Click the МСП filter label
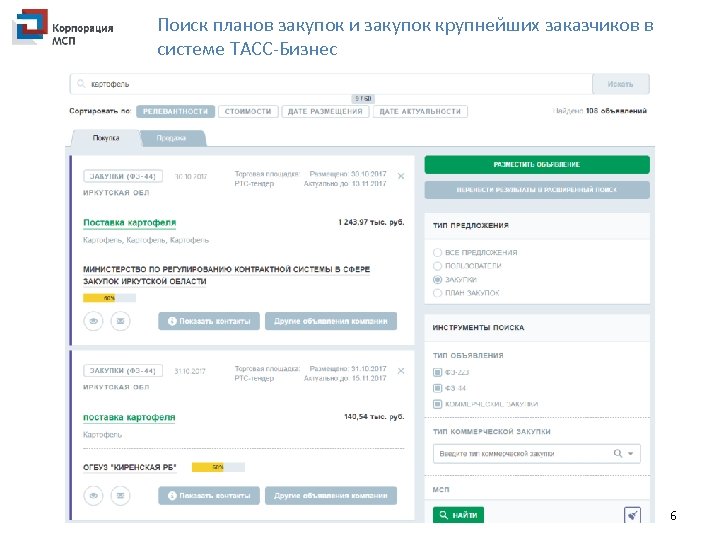Viewport: 720px width, 540px height. coord(441,489)
